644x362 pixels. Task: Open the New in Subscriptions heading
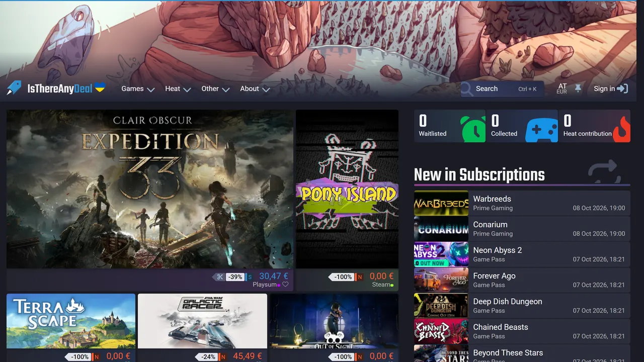point(479,174)
